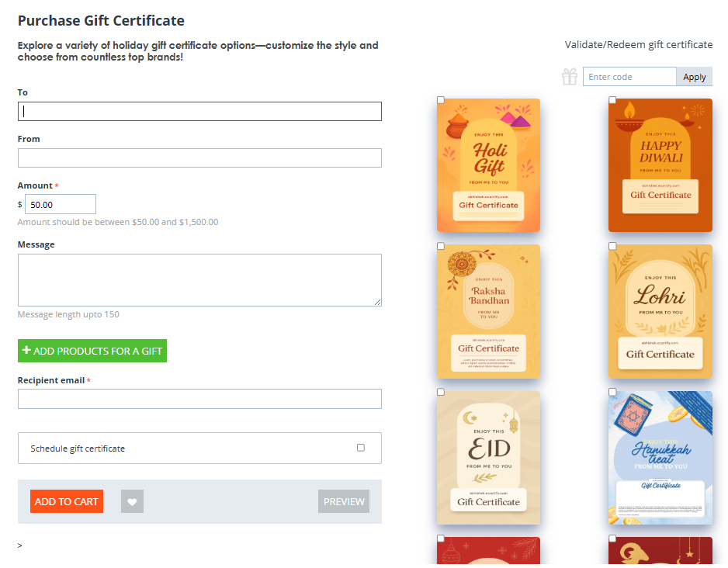Image resolution: width=728 pixels, height=568 pixels.
Task: Click the heart wishlist icon
Action: point(132,502)
